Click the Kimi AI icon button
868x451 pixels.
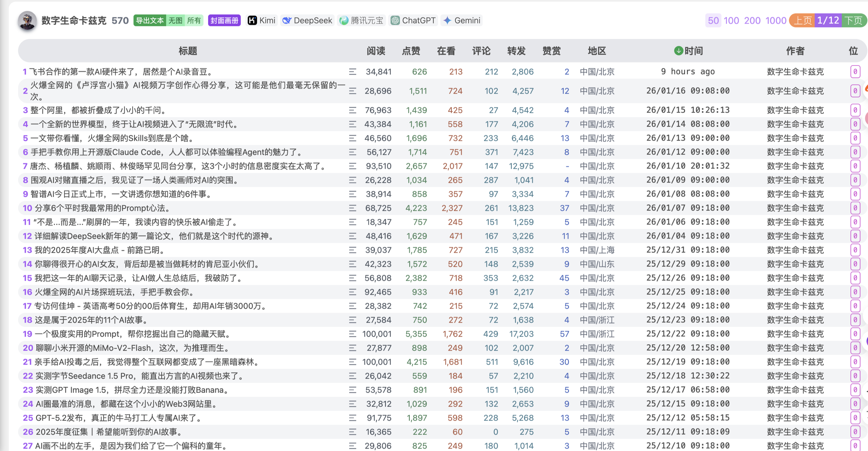tap(252, 20)
